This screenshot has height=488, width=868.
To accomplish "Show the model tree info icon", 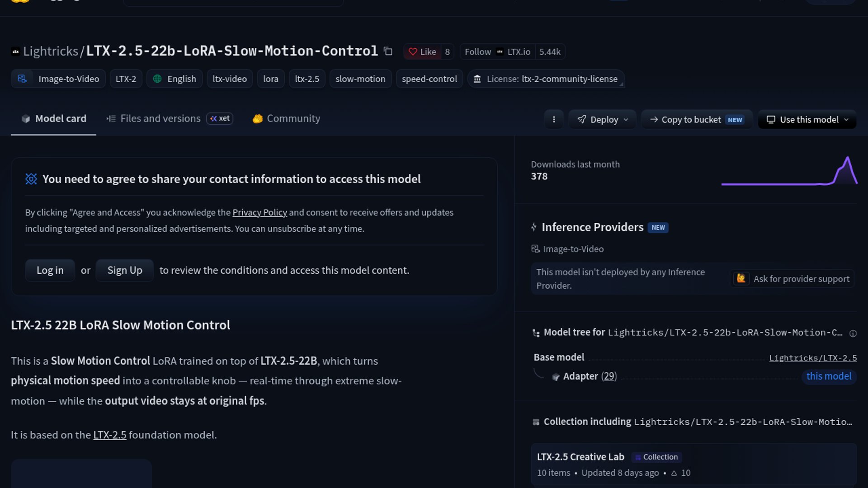I will (x=853, y=333).
